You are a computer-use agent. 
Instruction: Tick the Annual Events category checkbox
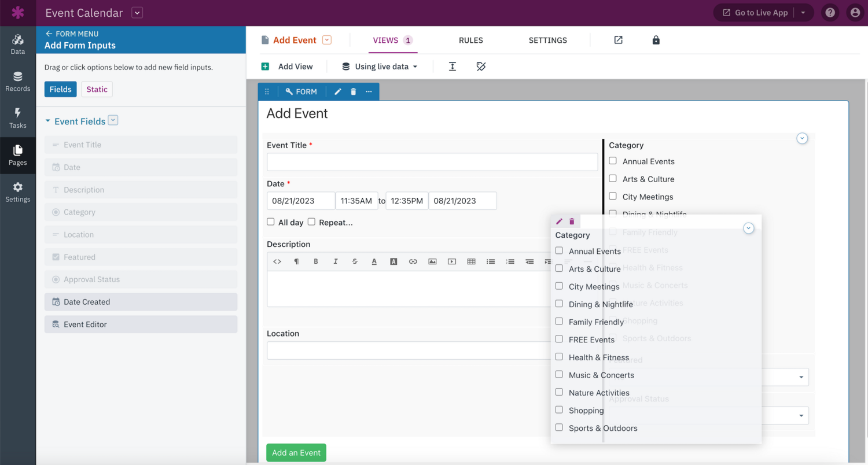(613, 161)
